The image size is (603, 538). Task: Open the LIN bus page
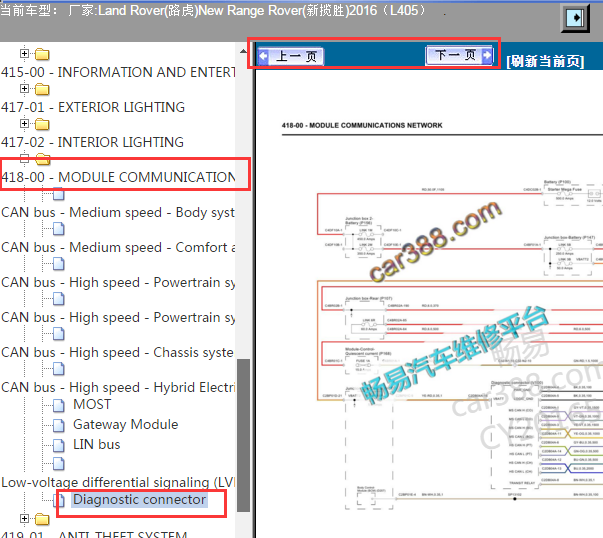[x=97, y=445]
